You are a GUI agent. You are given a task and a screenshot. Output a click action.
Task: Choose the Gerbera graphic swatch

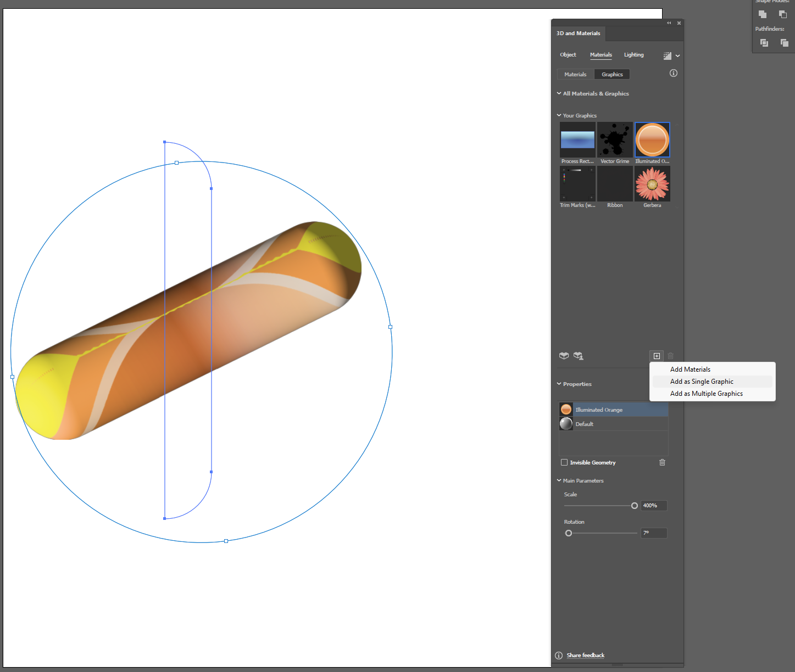click(652, 184)
